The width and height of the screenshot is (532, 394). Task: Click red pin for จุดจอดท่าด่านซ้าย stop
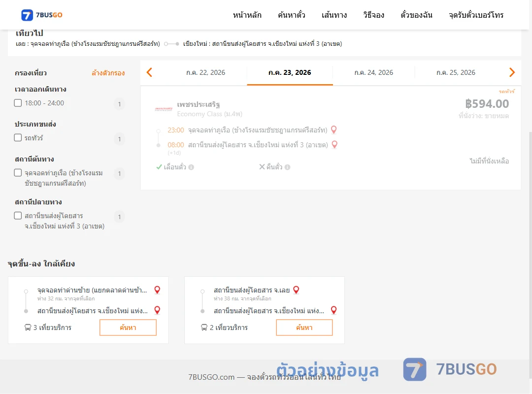coord(157,290)
